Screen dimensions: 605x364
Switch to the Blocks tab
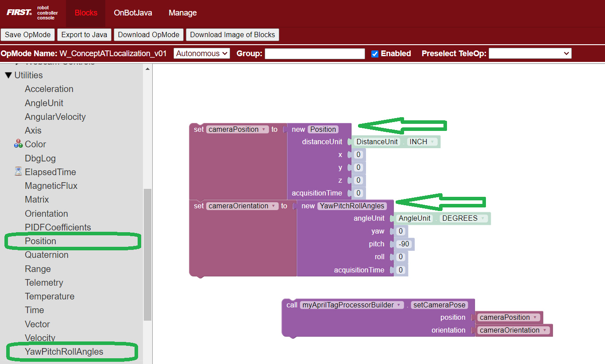(86, 13)
